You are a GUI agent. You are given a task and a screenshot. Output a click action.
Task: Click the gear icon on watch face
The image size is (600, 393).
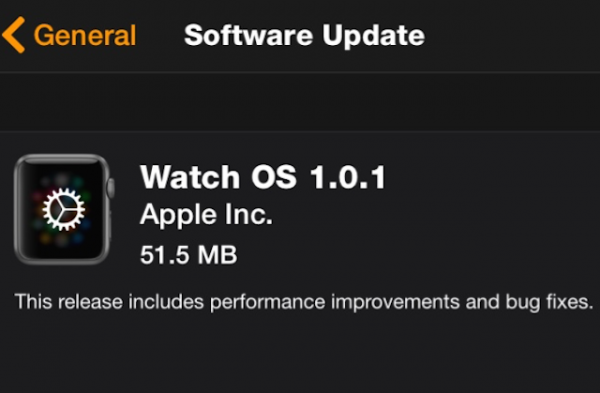[63, 209]
